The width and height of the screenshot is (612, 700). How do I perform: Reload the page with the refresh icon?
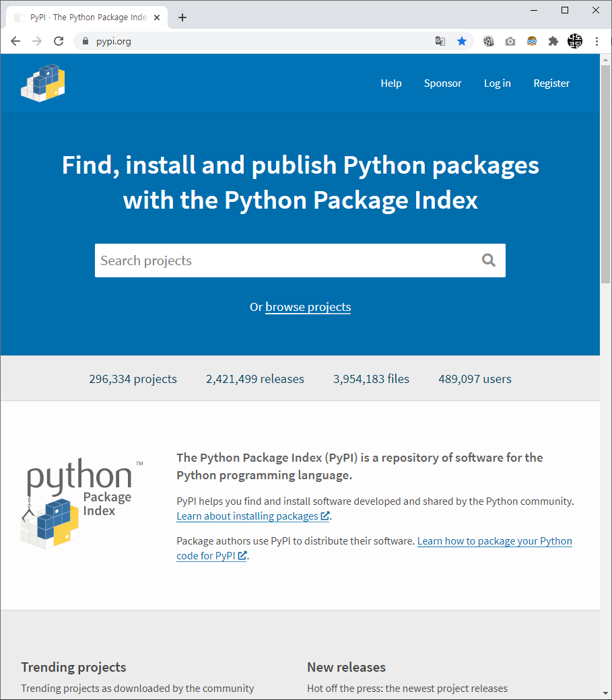click(x=59, y=41)
